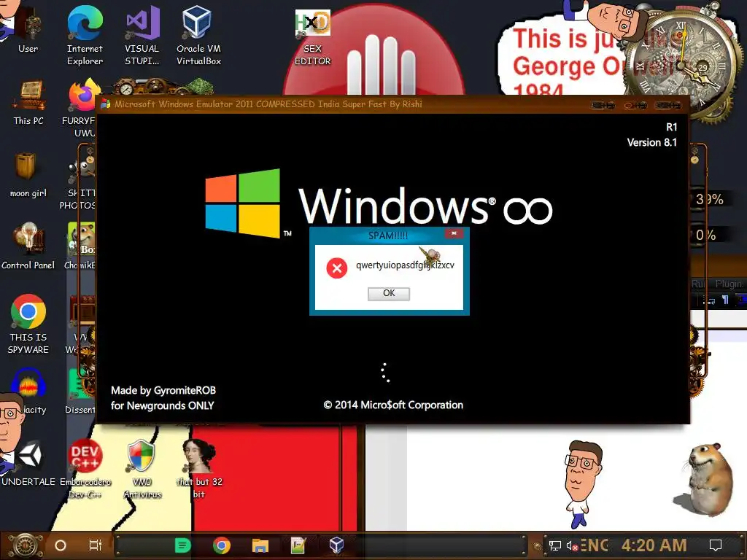Open the VMO Antivirus shield icon
The width and height of the screenshot is (747, 560).
pos(142,468)
